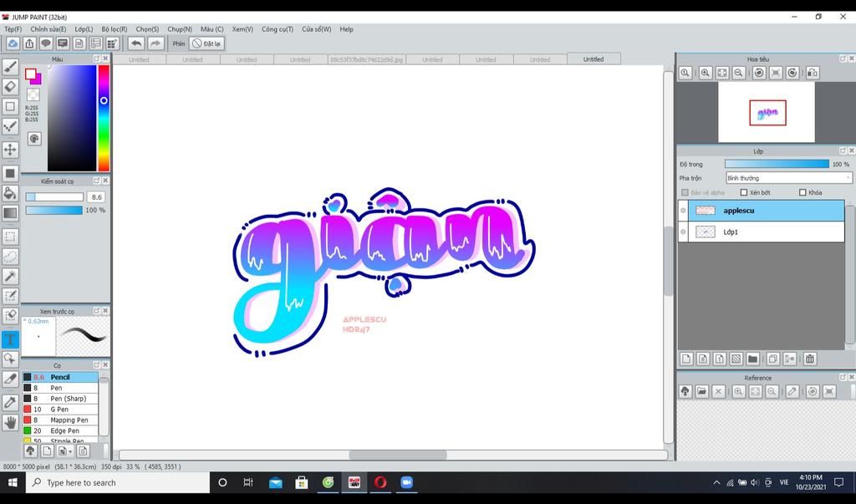Viewport: 856px width, 504px height.
Task: Enable the Khóa lock checkbox
Action: coord(802,192)
